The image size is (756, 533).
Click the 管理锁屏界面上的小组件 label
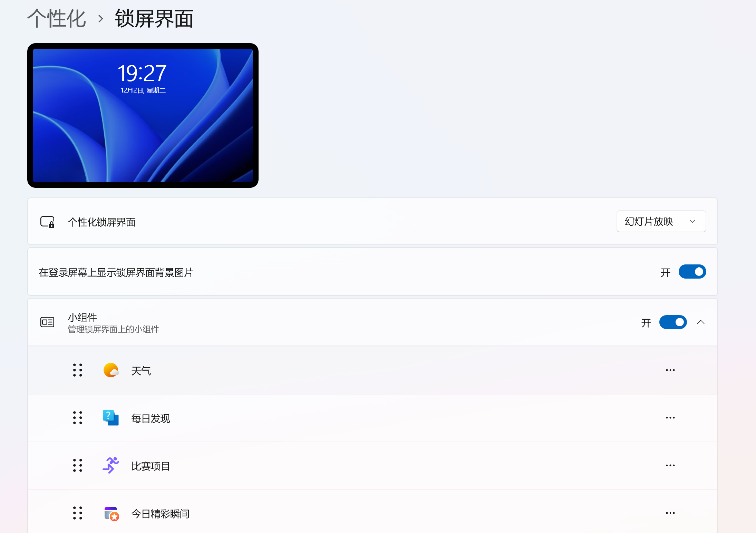point(113,329)
